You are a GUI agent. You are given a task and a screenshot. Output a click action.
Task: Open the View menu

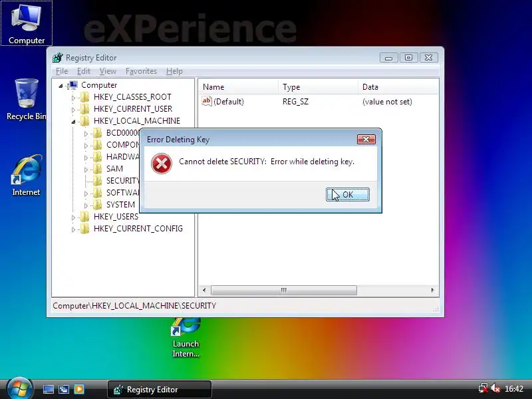coord(108,71)
